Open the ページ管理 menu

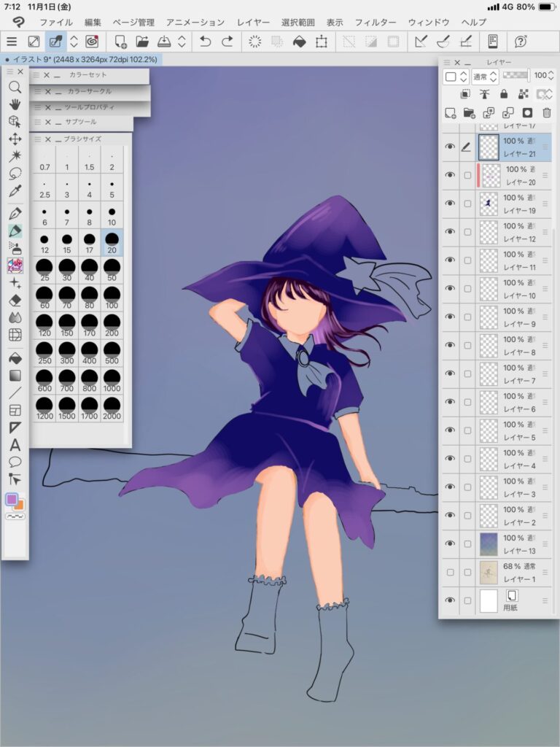pos(133,22)
